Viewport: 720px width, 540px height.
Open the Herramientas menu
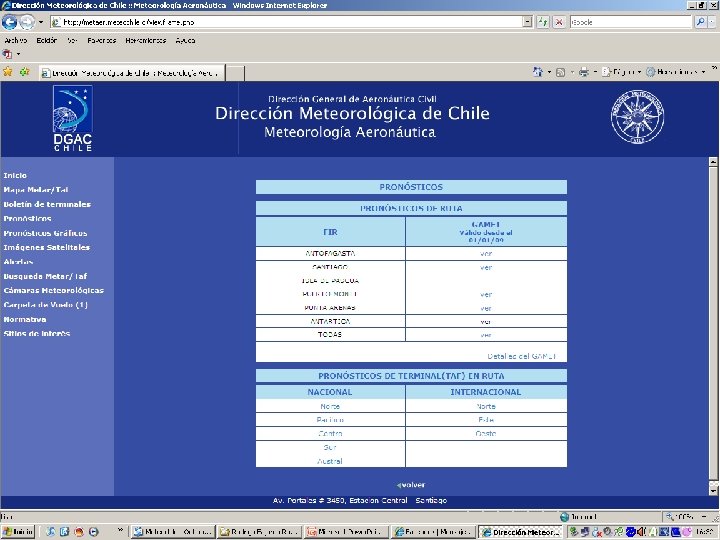[x=146, y=40]
